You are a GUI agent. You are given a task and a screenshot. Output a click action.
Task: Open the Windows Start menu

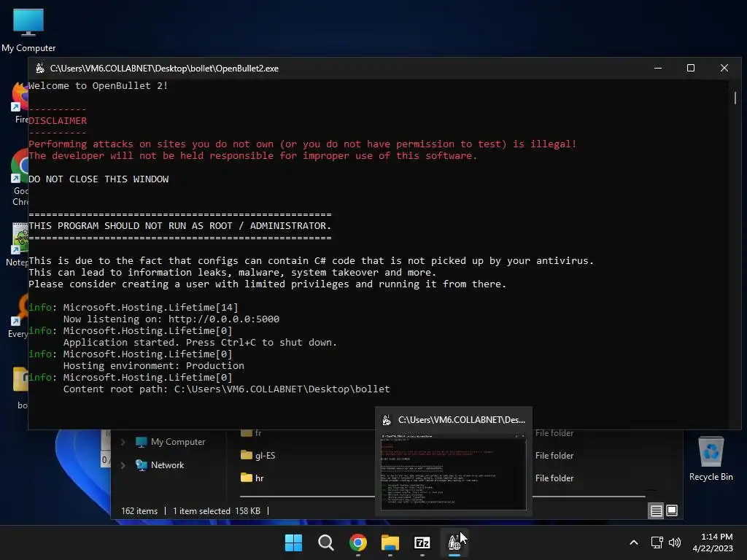pos(293,542)
